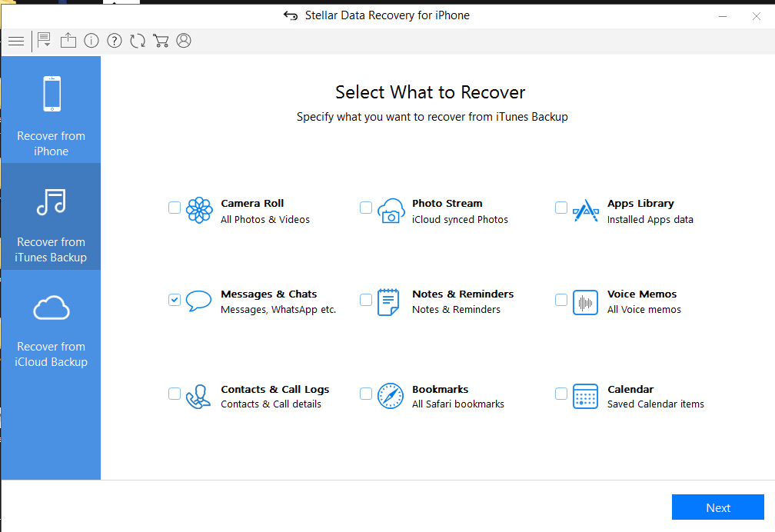
Task: Click the Calendar label text
Action: pos(630,389)
